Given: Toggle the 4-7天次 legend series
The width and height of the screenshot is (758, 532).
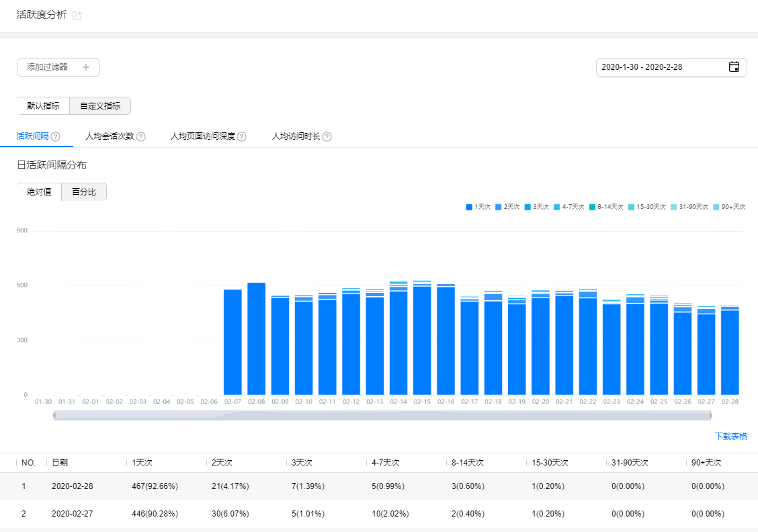Looking at the screenshot, I should click(569, 207).
